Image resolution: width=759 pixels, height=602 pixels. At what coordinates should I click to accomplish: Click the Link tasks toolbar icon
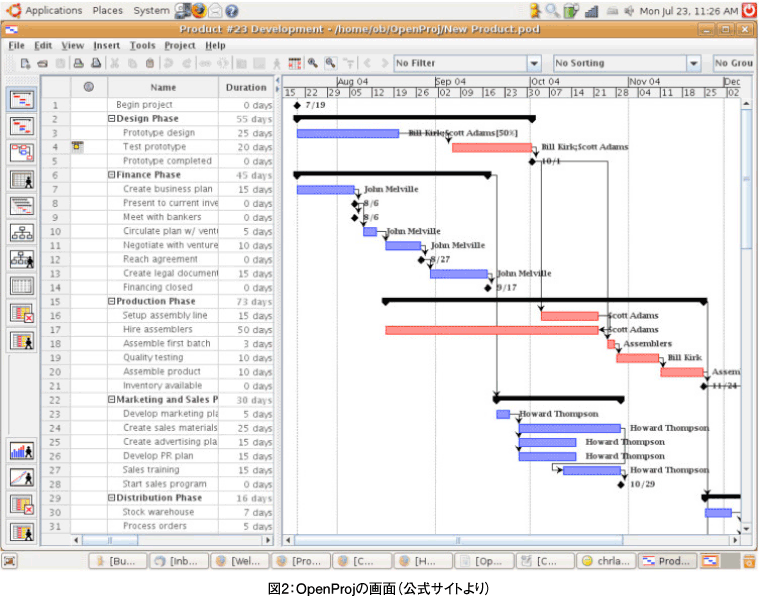[x=205, y=63]
